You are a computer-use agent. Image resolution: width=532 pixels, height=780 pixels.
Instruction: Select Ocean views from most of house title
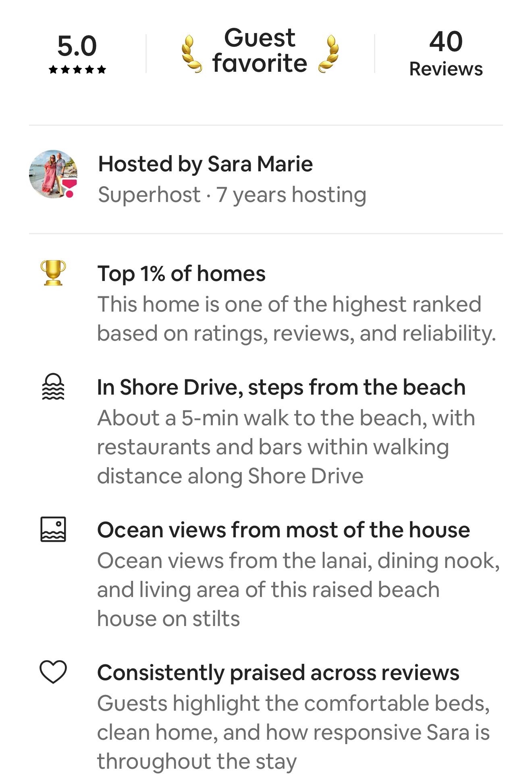pos(283,530)
